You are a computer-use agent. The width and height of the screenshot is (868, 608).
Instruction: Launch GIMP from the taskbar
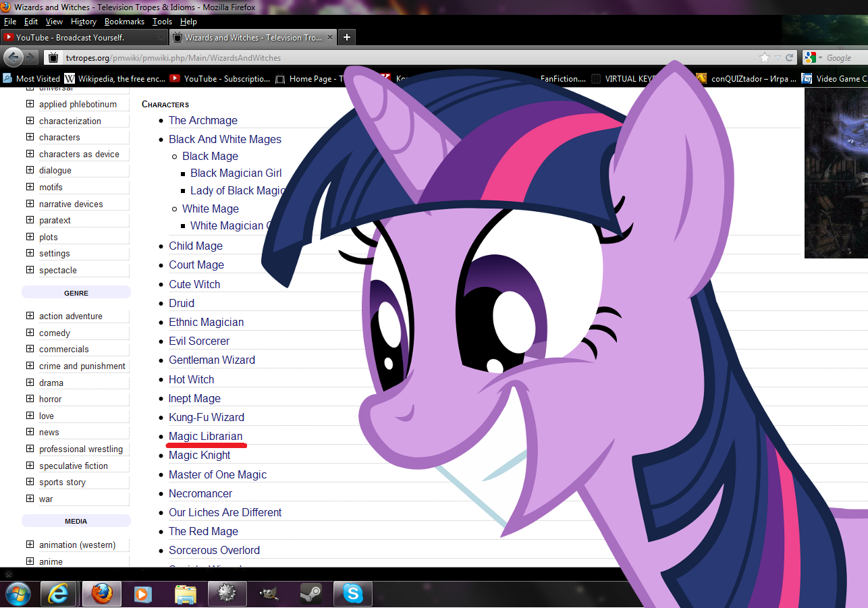click(x=269, y=594)
